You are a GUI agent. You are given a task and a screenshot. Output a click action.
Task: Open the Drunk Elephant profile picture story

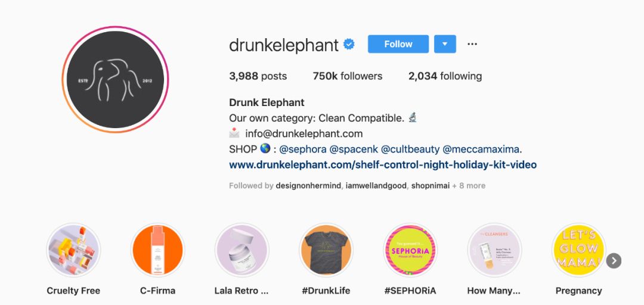click(115, 80)
